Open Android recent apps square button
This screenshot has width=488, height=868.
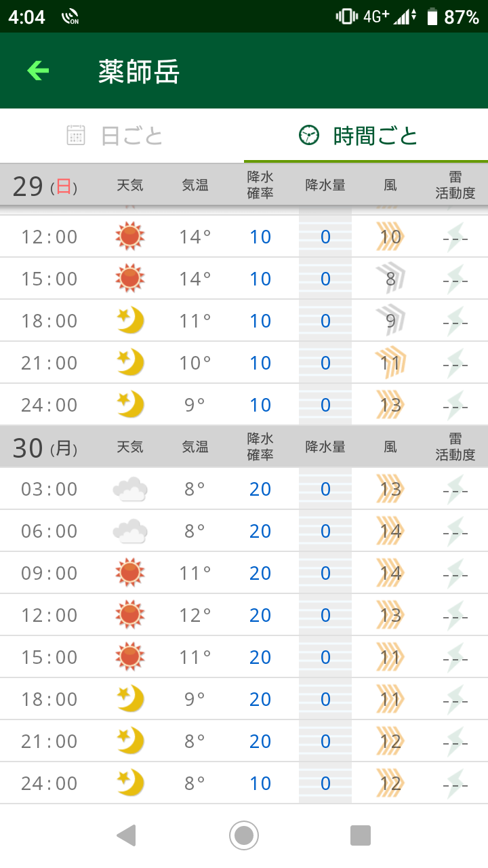click(x=361, y=835)
